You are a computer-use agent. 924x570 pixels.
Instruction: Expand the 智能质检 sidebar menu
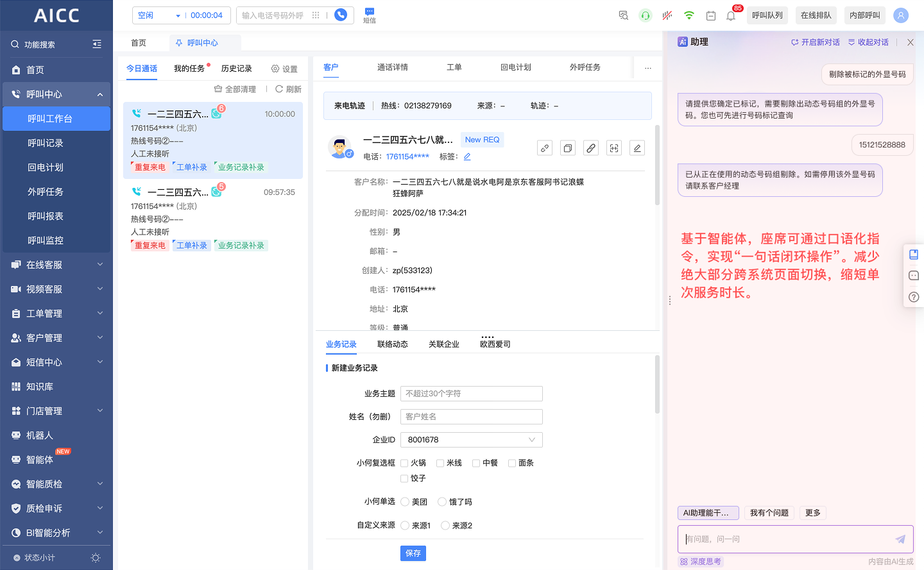tap(56, 484)
